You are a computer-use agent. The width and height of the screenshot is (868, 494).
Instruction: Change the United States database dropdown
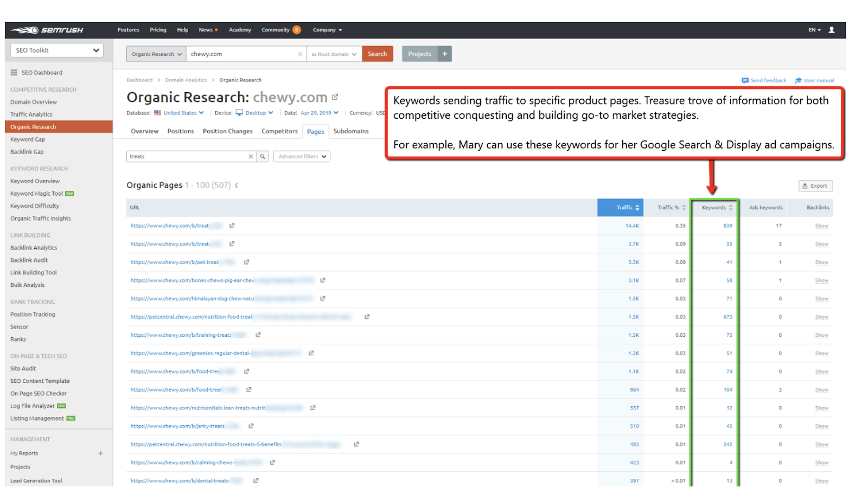(x=179, y=113)
